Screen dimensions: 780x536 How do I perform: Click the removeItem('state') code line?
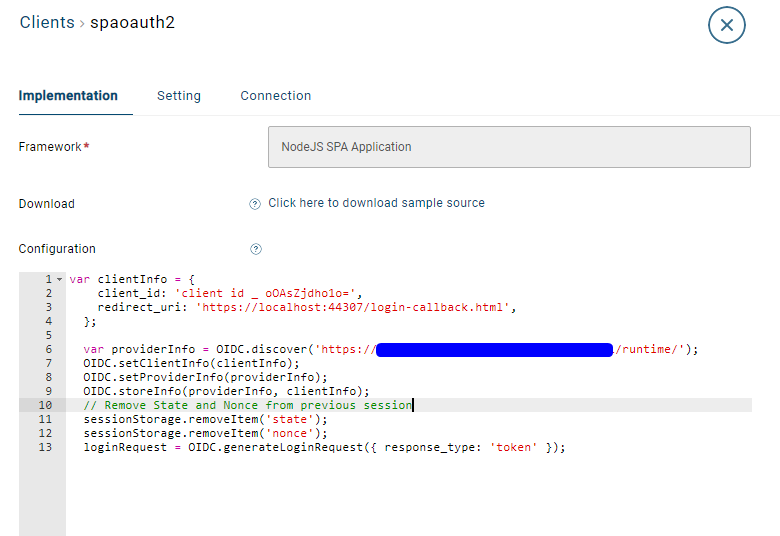pyautogui.click(x=205, y=419)
